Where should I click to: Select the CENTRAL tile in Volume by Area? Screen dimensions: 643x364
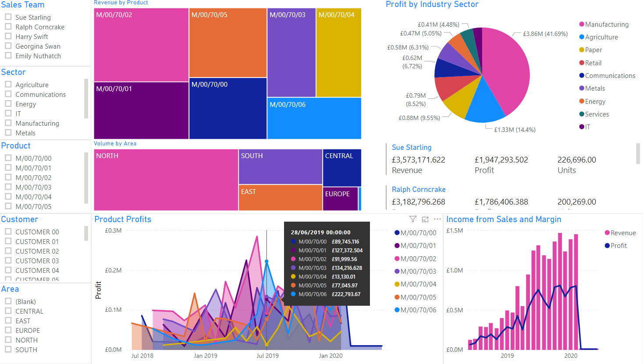point(342,168)
